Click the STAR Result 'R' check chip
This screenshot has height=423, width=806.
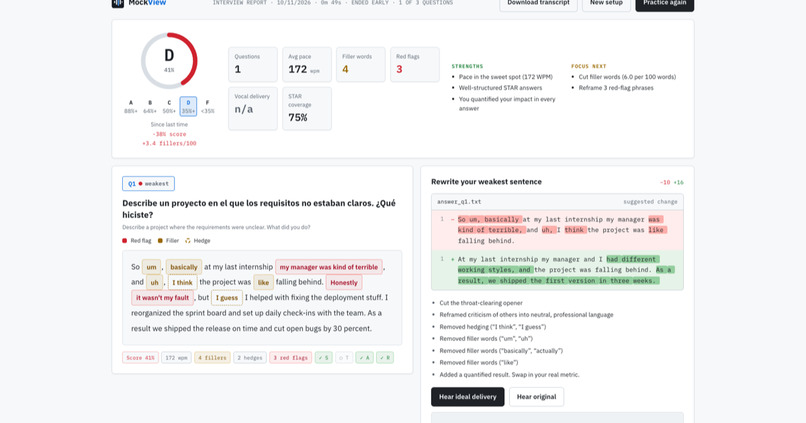[385, 358]
